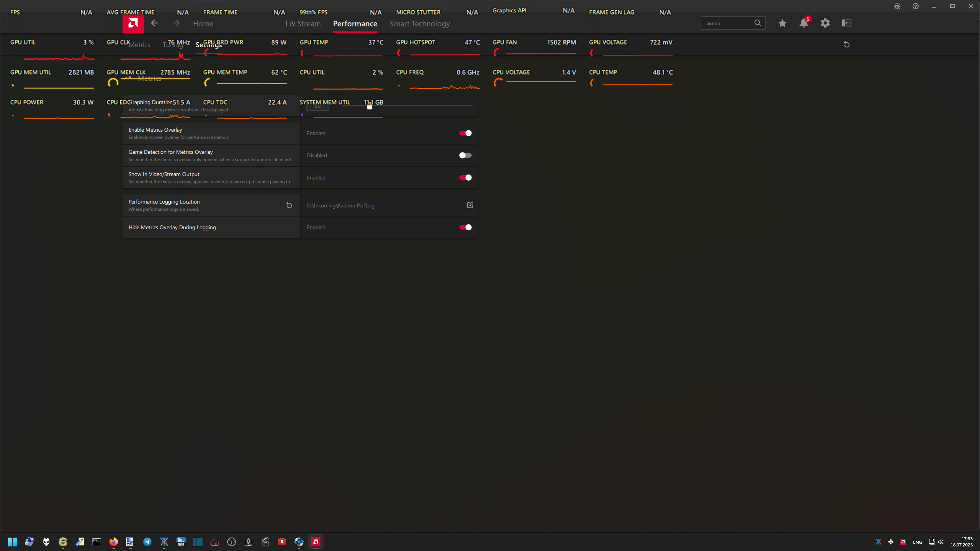Open Firefox from the taskbar
Screen dimensions: 980x551
pos(114,542)
